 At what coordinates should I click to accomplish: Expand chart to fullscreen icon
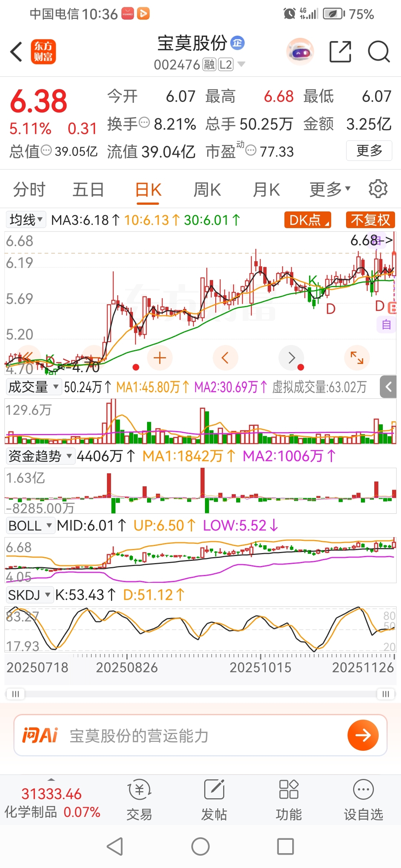click(x=357, y=358)
